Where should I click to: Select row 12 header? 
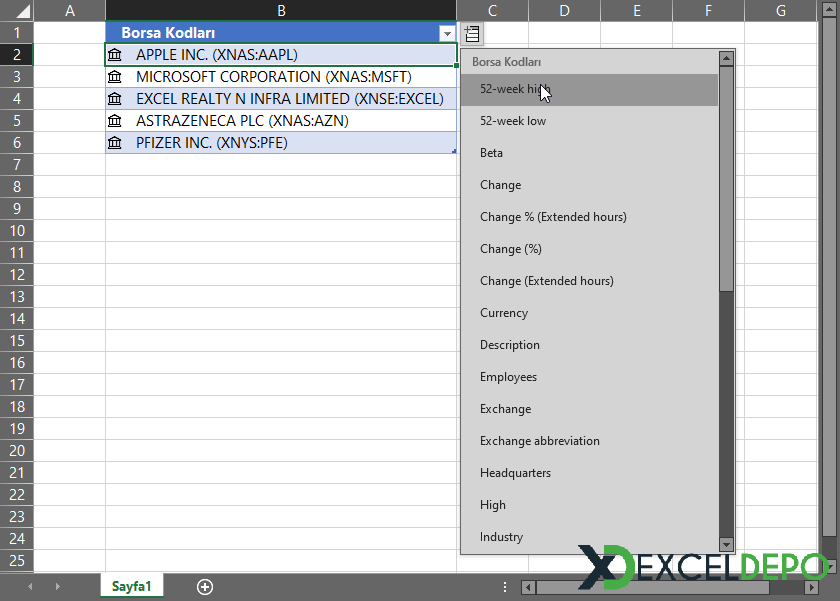click(17, 275)
